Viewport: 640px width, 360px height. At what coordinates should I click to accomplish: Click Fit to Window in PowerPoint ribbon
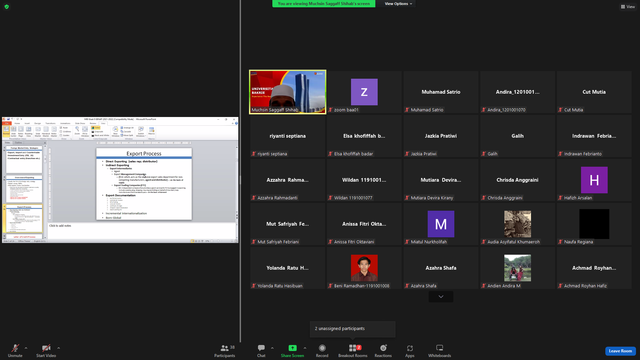pyautogui.click(x=85, y=131)
